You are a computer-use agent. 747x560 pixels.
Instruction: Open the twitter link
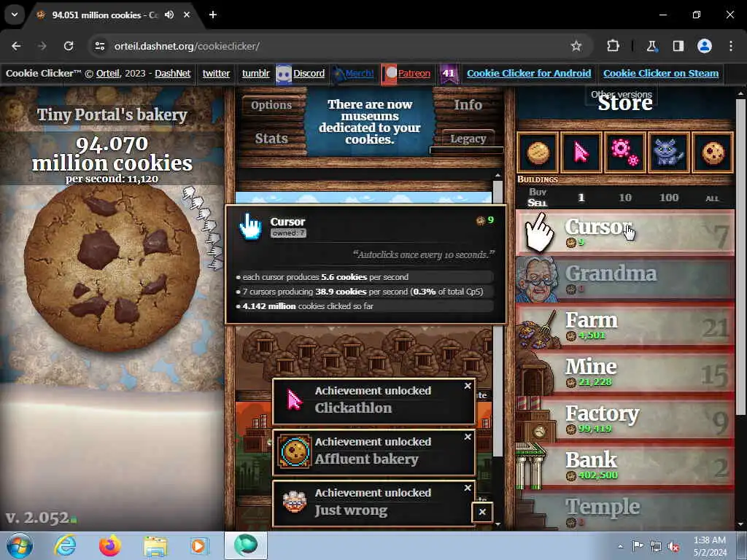(x=216, y=74)
